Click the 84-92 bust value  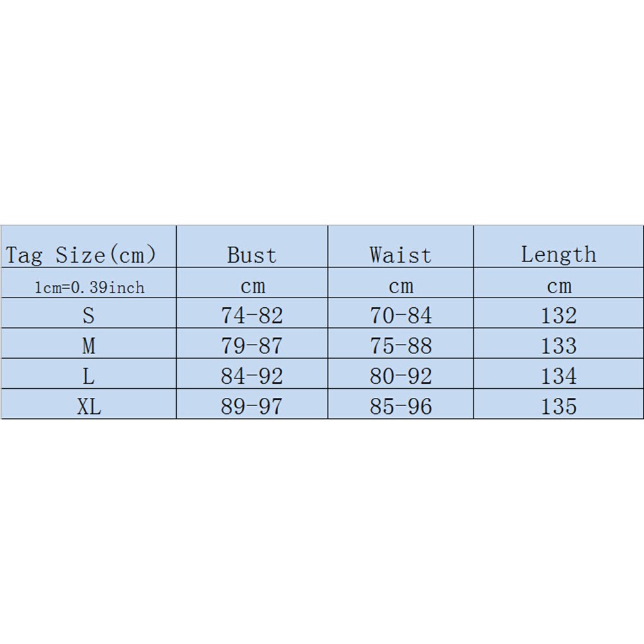point(252,376)
